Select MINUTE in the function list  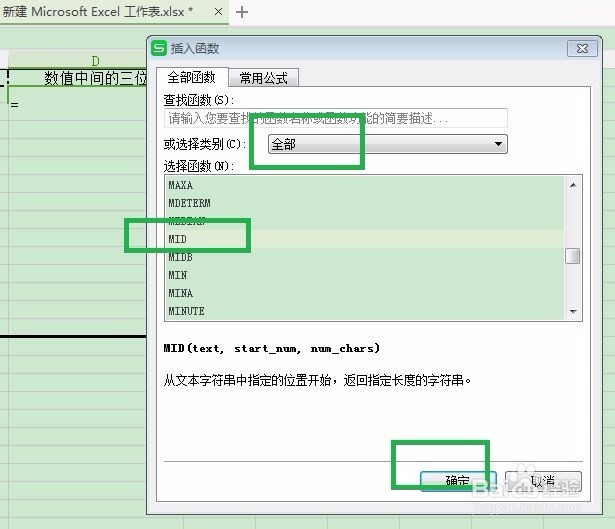click(364, 311)
